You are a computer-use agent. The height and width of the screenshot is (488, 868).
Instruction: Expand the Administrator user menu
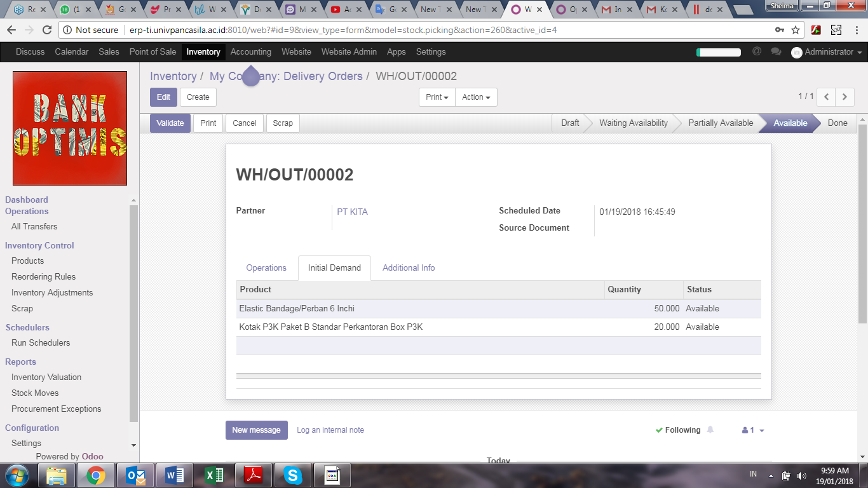click(x=827, y=52)
